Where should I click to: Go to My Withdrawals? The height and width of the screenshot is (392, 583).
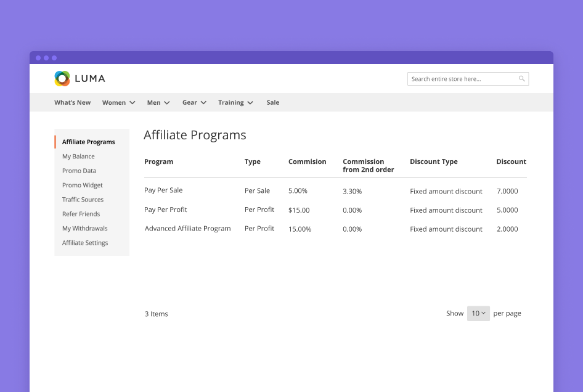coord(84,228)
